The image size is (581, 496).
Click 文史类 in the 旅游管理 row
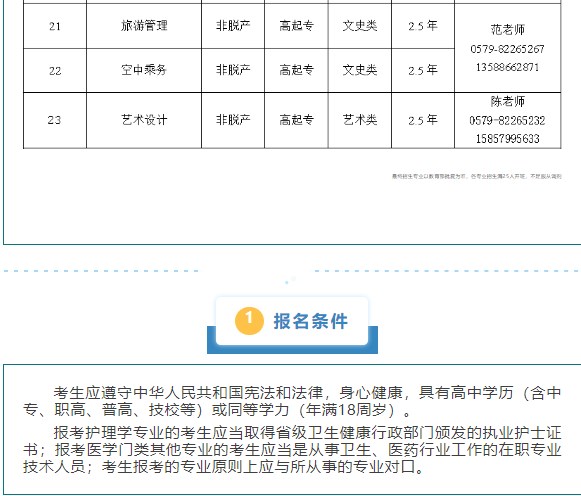[x=360, y=26]
